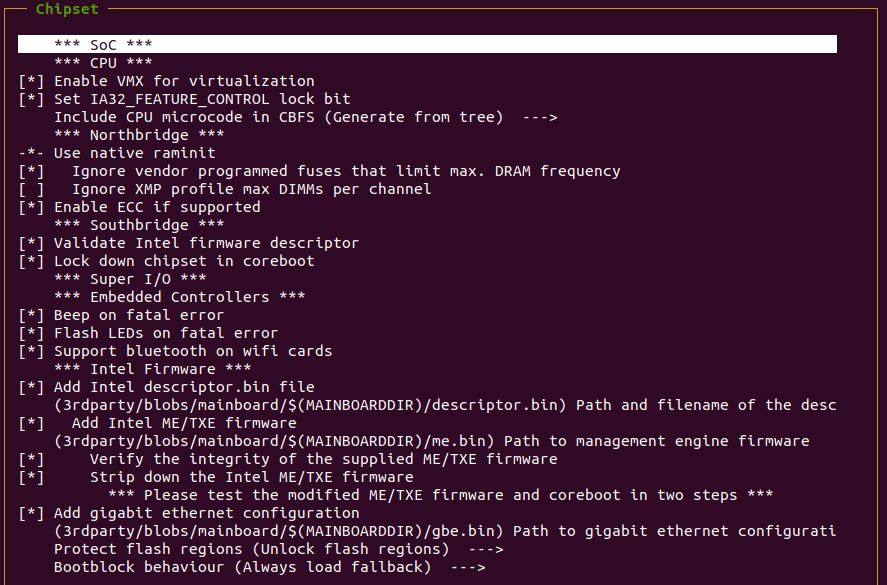Image resolution: width=887 pixels, height=585 pixels.
Task: Enable Ignore XMP profile max DIMMs option
Action: [x=32, y=189]
